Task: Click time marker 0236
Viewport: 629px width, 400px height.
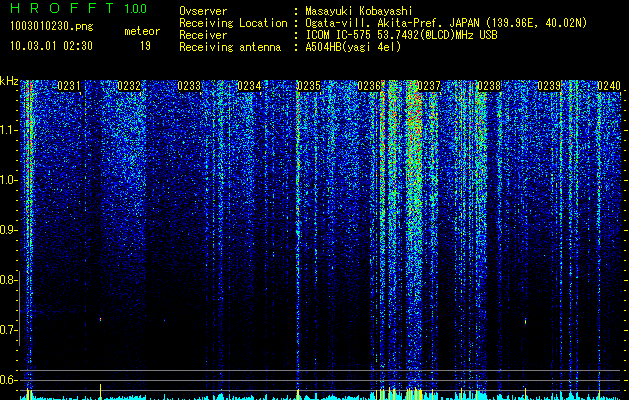Action: 369,86
